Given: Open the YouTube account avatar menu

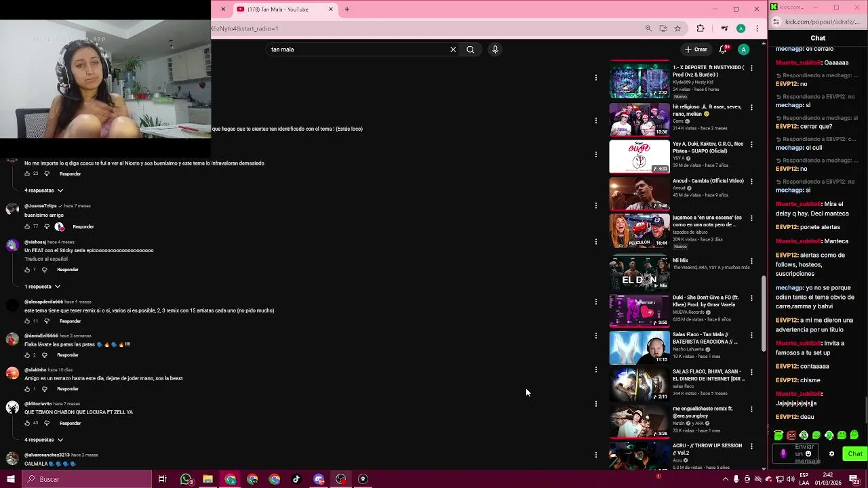Looking at the screenshot, I should (x=743, y=49).
